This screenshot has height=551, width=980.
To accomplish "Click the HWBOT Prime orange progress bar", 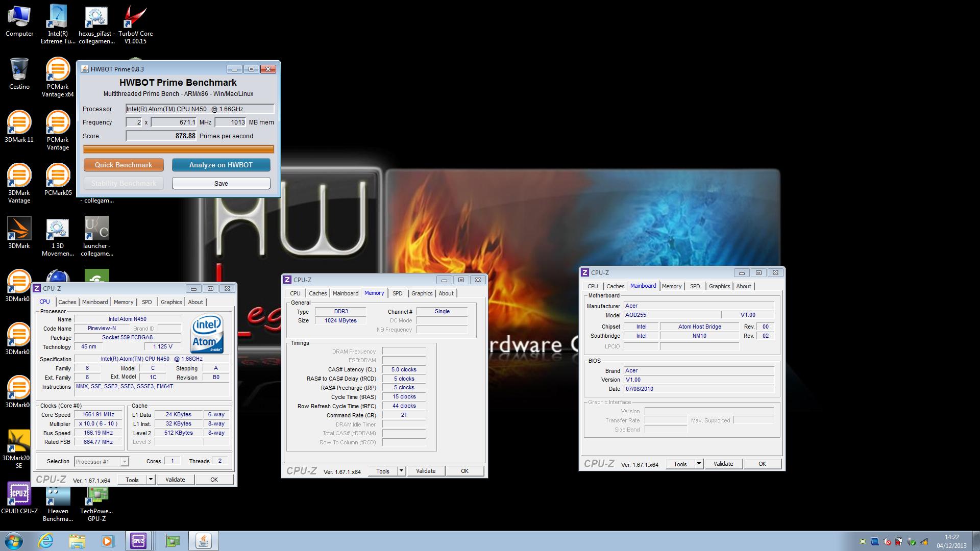I will [x=179, y=149].
